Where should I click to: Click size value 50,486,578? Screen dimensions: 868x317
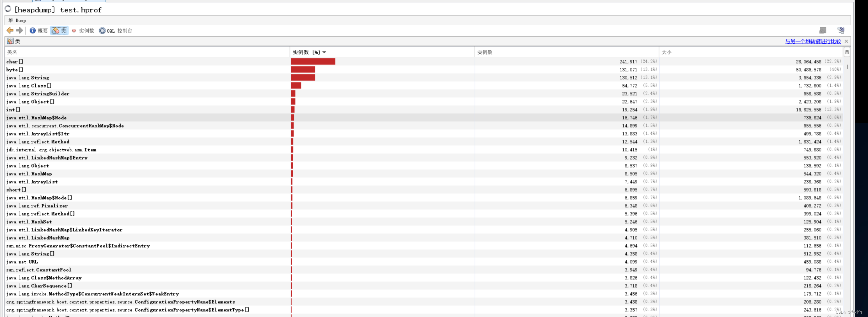tap(808, 70)
